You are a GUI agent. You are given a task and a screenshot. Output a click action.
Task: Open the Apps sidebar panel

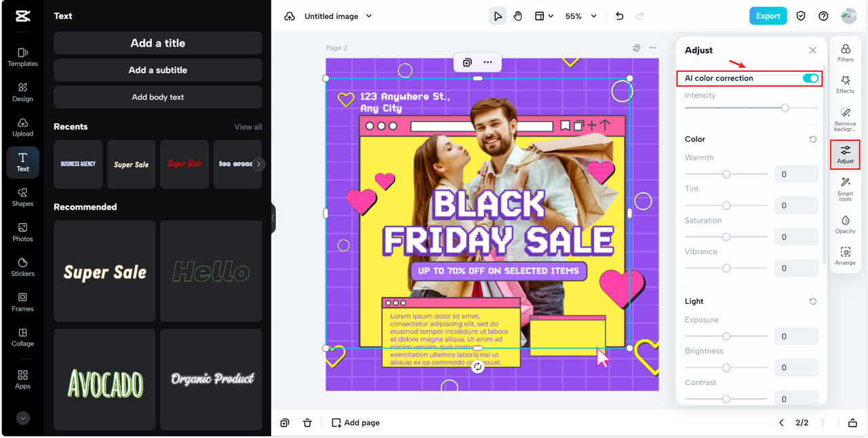point(22,379)
